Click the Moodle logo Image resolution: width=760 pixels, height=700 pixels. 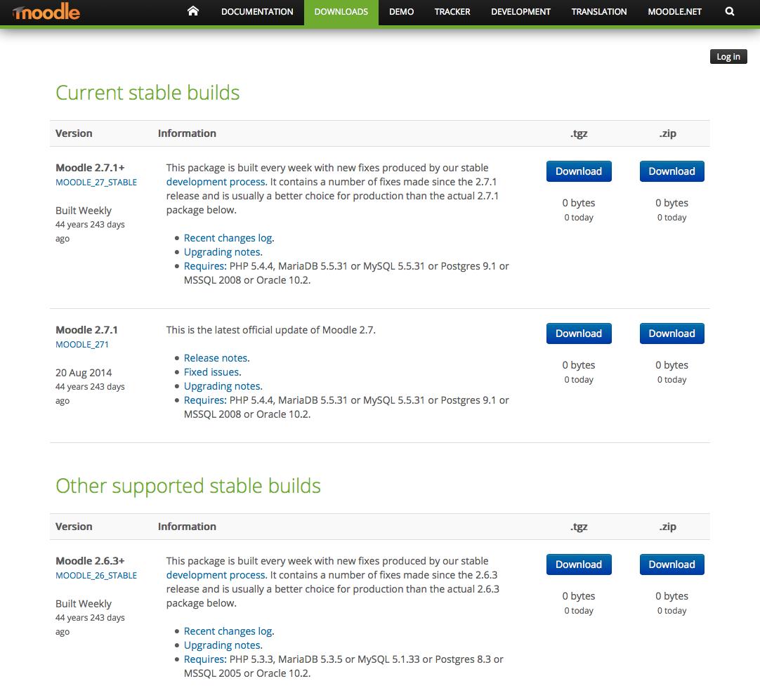click(46, 12)
